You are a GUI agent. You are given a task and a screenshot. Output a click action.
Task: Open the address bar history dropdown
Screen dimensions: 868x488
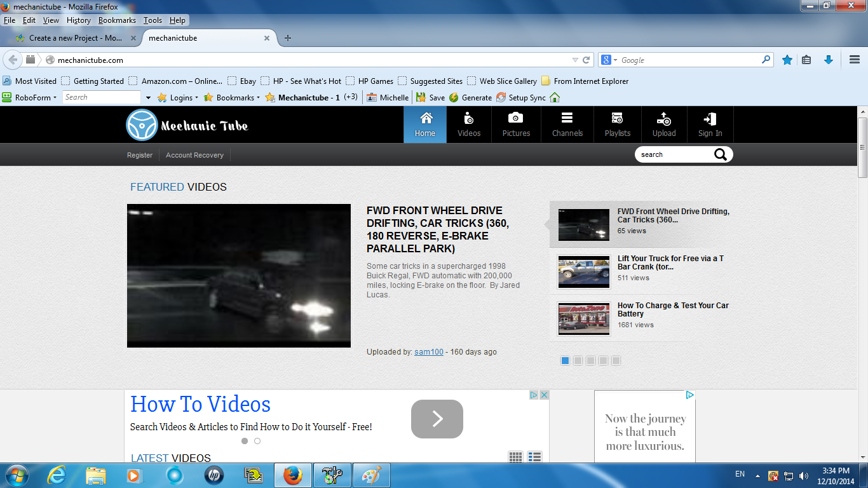(x=575, y=60)
